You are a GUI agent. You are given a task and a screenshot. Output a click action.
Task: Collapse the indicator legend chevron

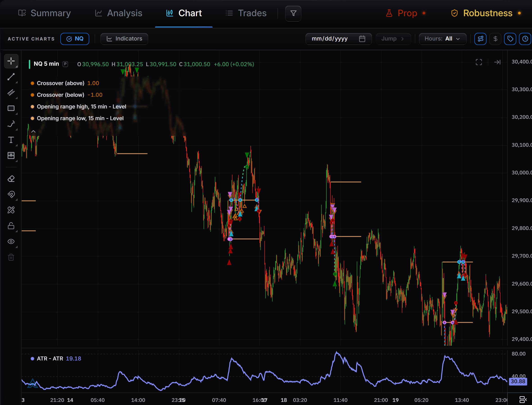point(33,132)
